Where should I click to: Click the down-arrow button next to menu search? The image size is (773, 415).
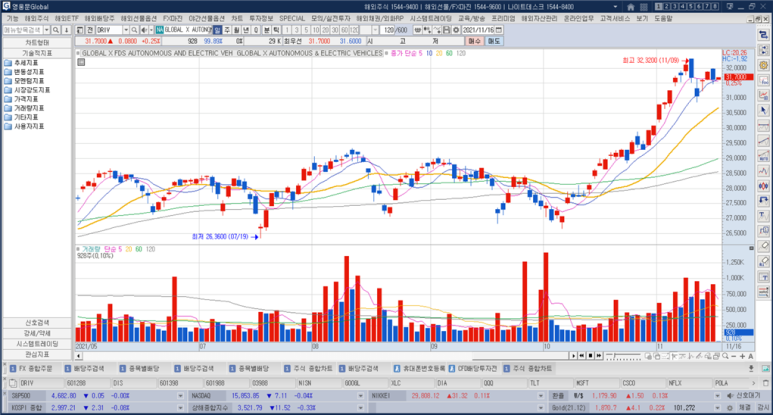[66, 30]
